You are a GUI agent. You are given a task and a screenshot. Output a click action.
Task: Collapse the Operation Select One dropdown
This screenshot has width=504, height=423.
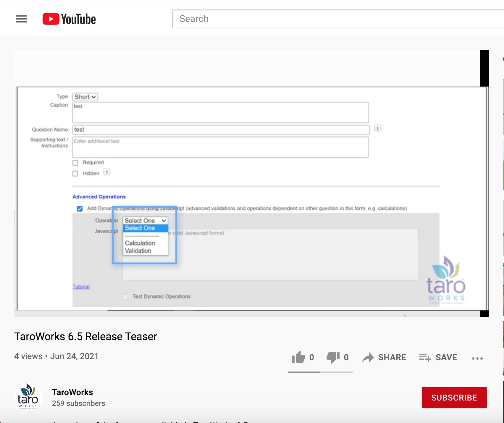pos(145,221)
